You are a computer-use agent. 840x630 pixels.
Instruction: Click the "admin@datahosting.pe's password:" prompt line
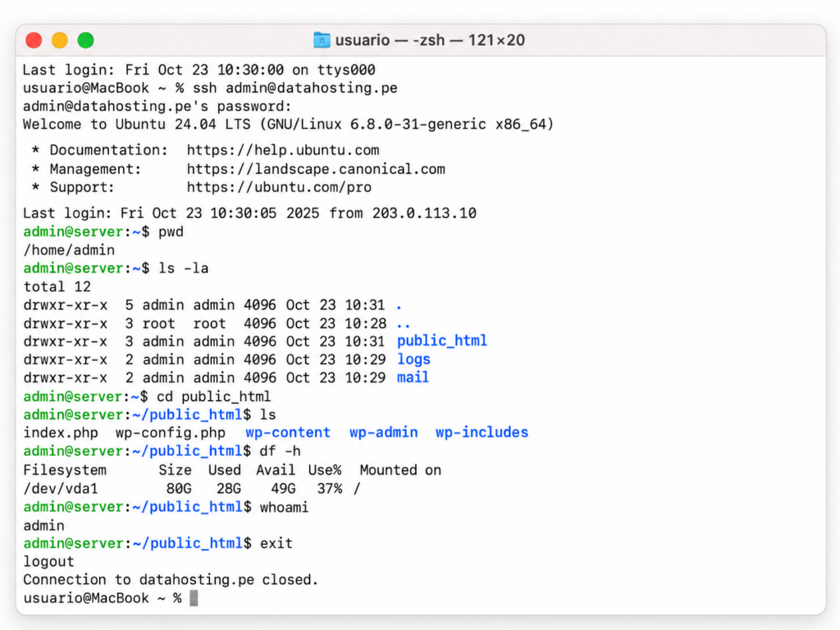(x=157, y=106)
